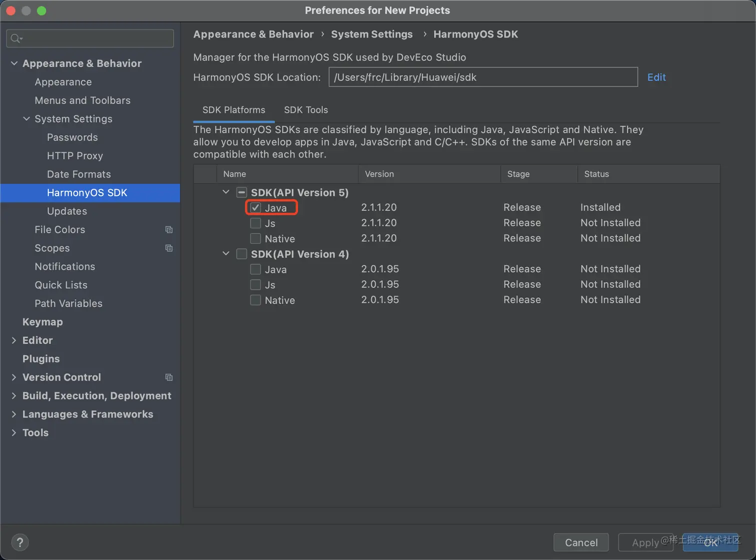This screenshot has height=560, width=756.
Task: Open the HTTP Proxy settings
Action: click(75, 156)
